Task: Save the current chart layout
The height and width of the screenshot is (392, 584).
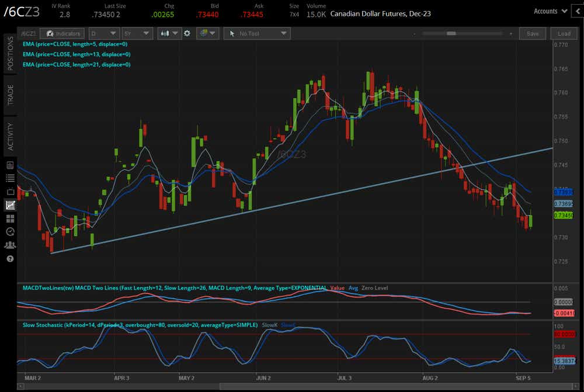Action: pos(533,33)
